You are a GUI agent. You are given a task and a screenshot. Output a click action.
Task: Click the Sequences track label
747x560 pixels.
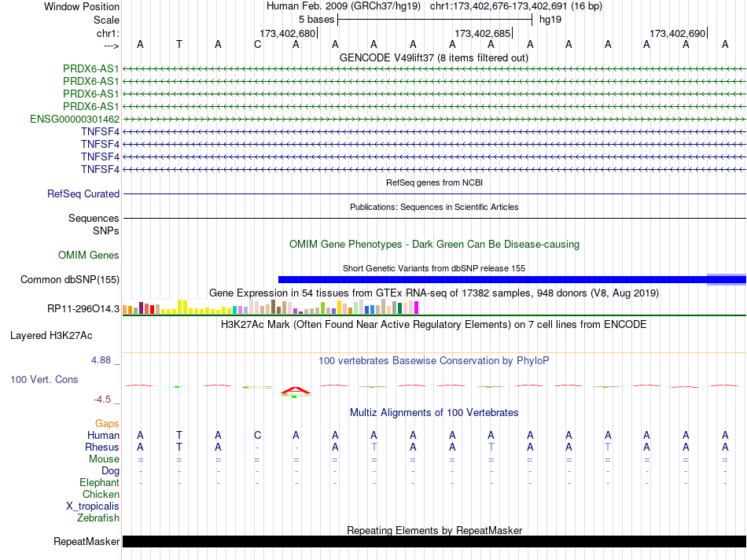tap(94, 219)
